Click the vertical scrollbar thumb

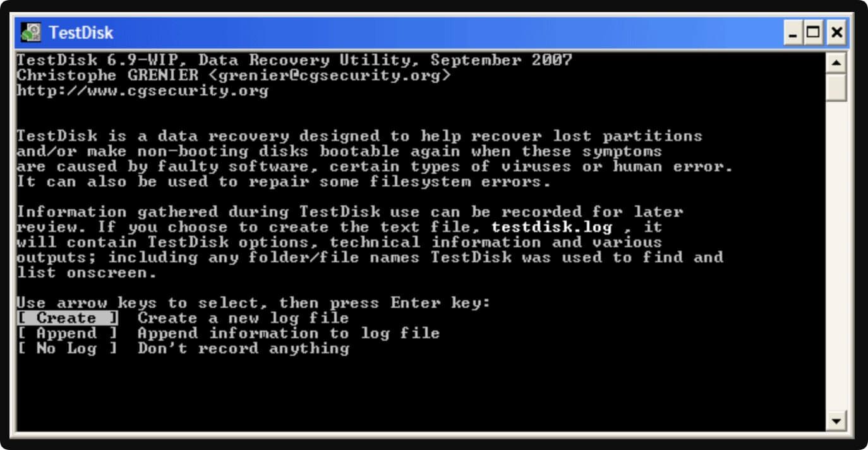[x=836, y=87]
